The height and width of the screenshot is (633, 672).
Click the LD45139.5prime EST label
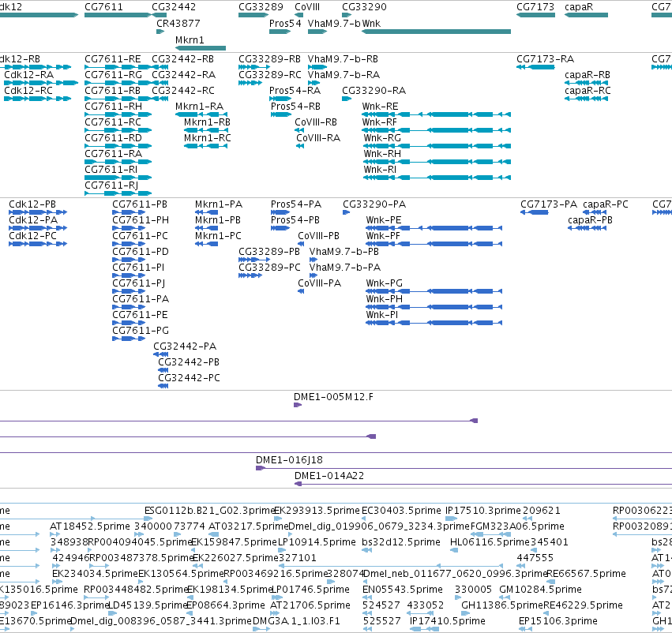(x=148, y=605)
